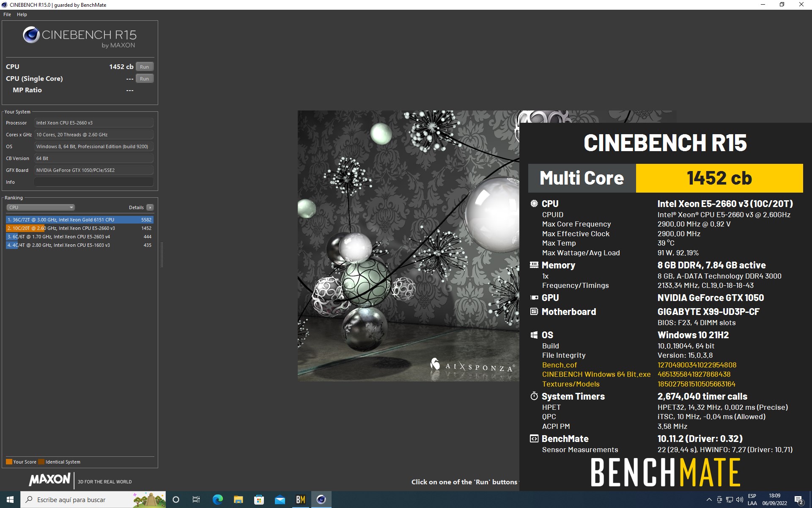This screenshot has height=508, width=812.
Task: Open Microsoft Store from taskbar
Action: (259, 500)
